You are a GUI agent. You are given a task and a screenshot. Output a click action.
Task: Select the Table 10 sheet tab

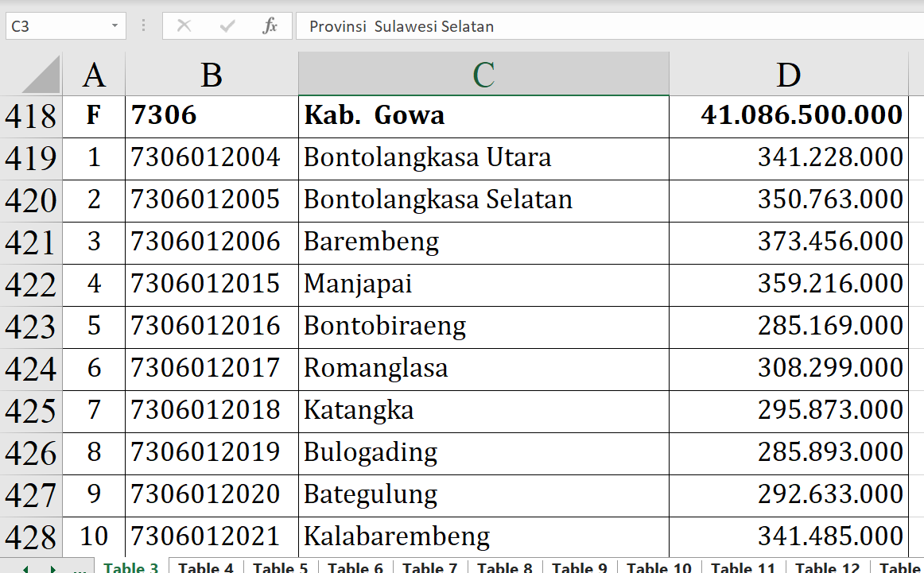659,567
